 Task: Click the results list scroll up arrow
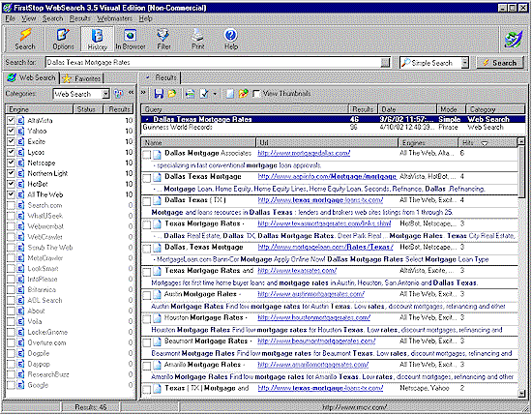521,141
